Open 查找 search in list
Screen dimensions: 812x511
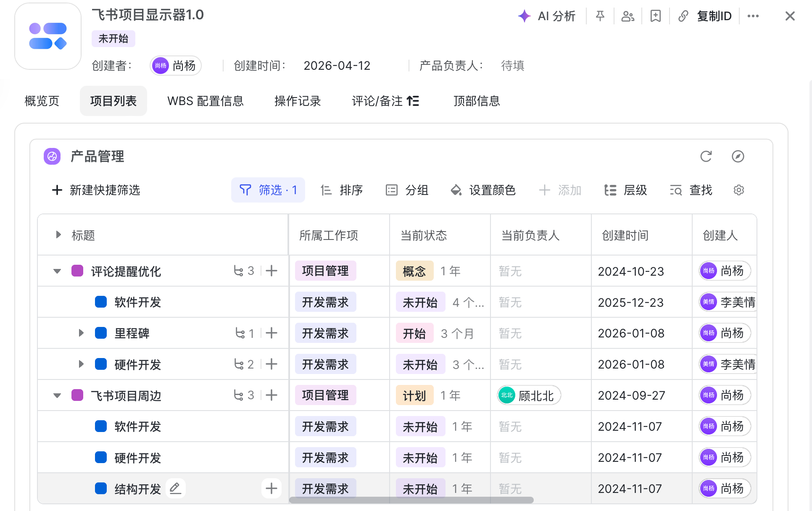(691, 190)
